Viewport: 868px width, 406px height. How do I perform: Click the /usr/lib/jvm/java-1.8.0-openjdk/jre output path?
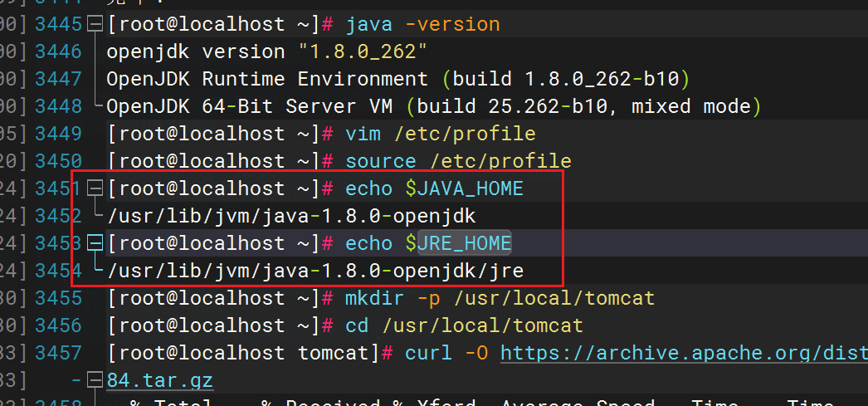pyautogui.click(x=315, y=271)
